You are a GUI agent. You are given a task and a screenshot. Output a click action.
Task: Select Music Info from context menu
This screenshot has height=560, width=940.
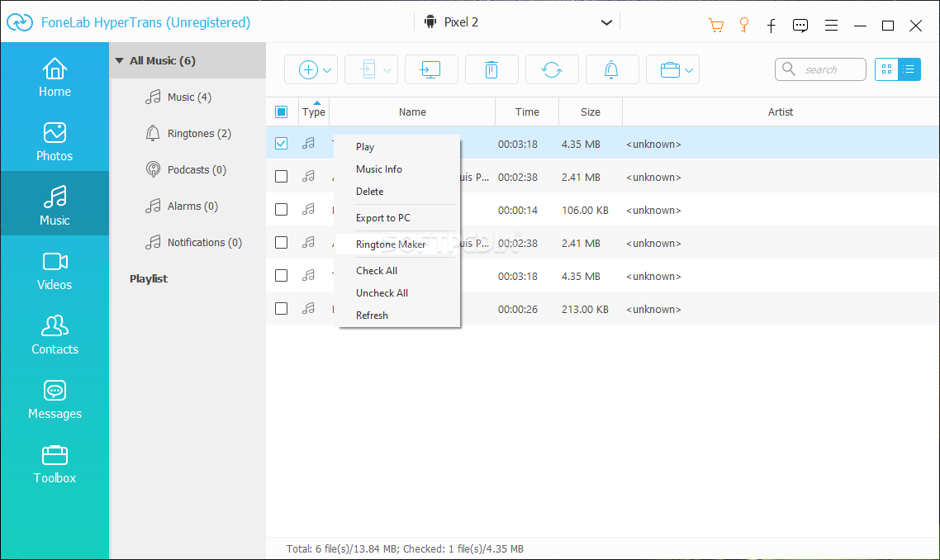click(379, 169)
